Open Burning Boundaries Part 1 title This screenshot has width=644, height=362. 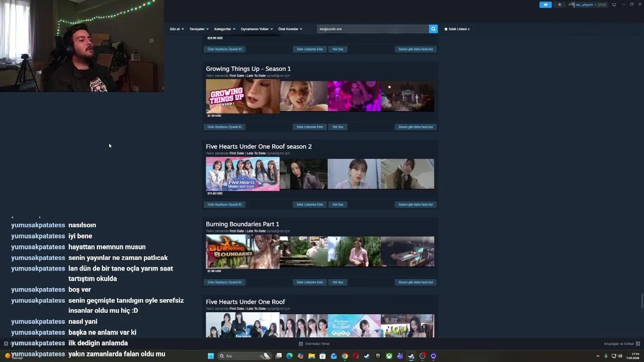click(243, 224)
